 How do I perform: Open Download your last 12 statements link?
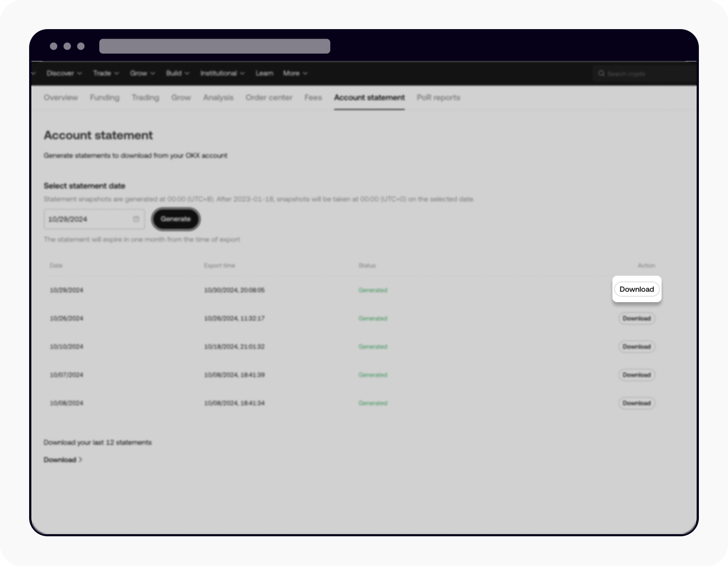[97, 442]
